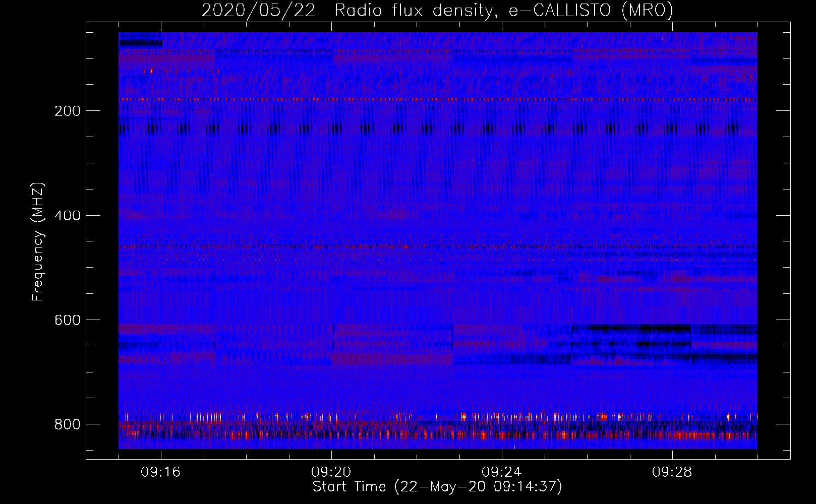Click the 200 frequency tick label
The width and height of the screenshot is (816, 504).
(x=68, y=111)
